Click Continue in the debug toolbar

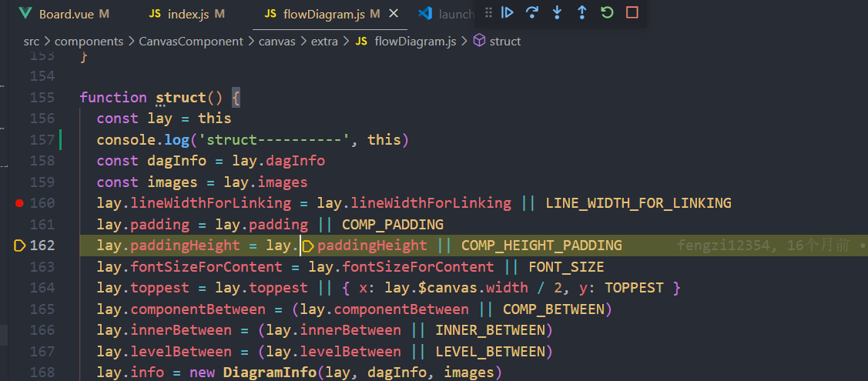coord(508,12)
